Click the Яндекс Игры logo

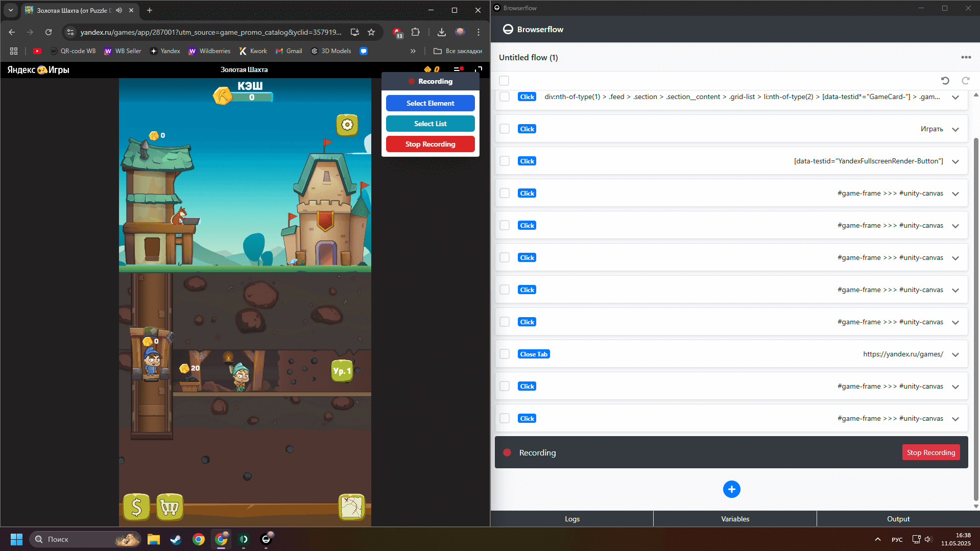(x=38, y=69)
